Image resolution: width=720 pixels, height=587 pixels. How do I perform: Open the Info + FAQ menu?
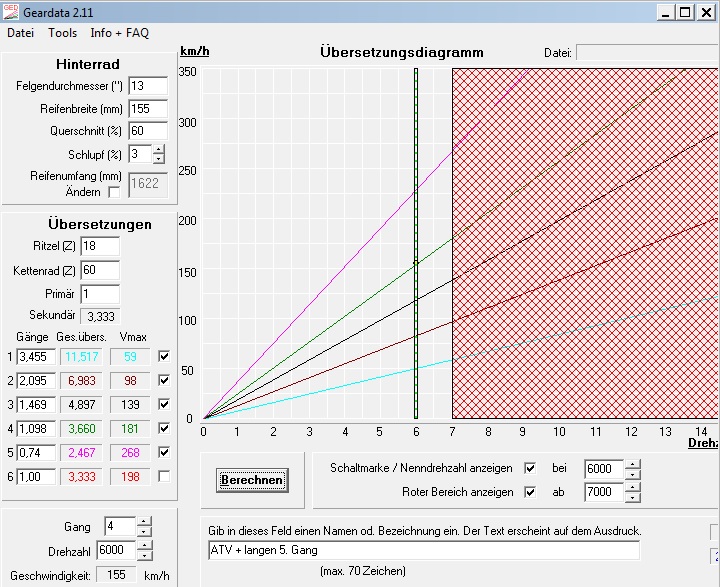tap(119, 33)
